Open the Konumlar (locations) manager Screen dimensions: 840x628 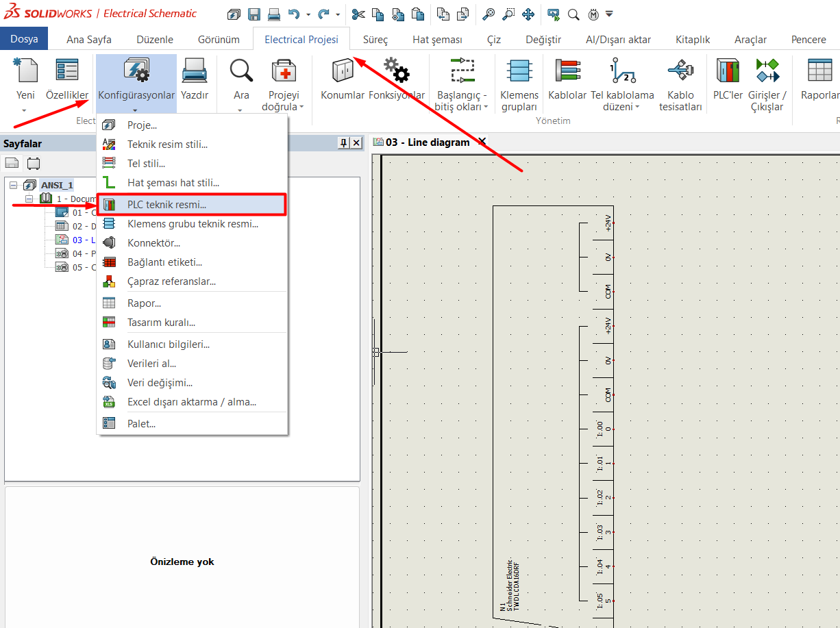[x=343, y=79]
